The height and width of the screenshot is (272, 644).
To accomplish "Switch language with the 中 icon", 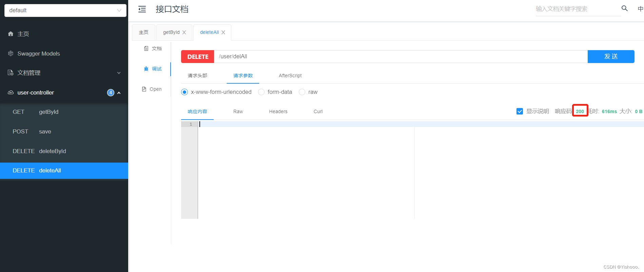I will [x=640, y=9].
